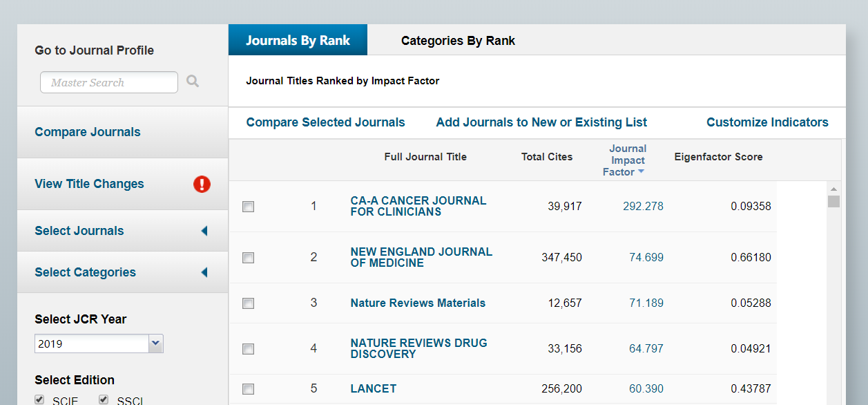Open the Journals By Rank tab
The width and height of the screenshot is (868, 405).
click(x=298, y=41)
